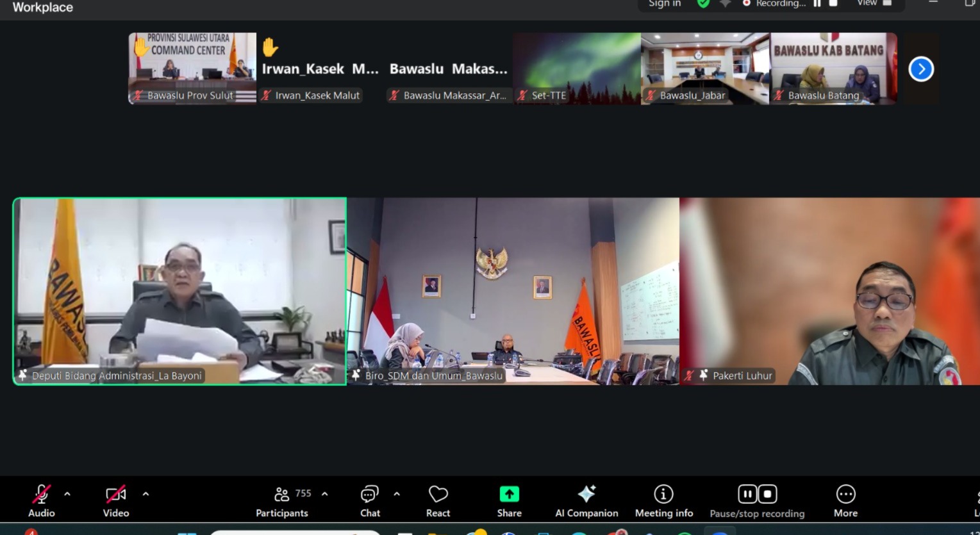Viewport: 980px width, 535px height.
Task: Stop recording from top bar
Action: pyautogui.click(x=833, y=3)
